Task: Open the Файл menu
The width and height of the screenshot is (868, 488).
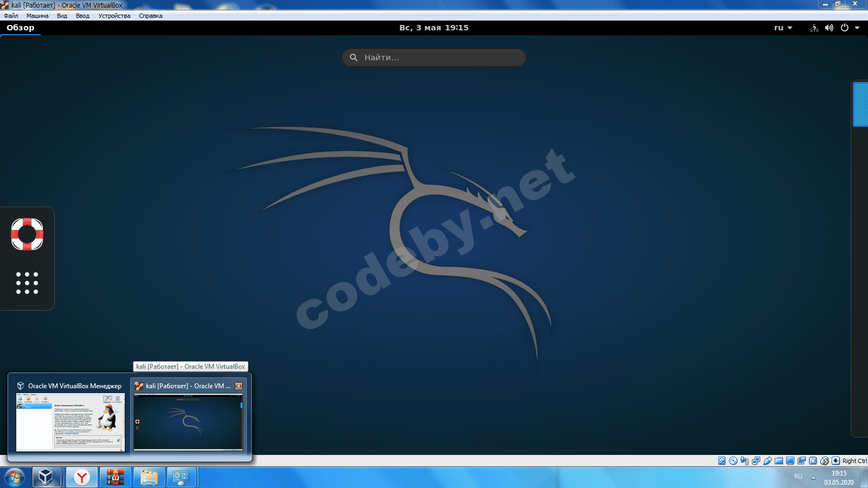Action: tap(11, 16)
